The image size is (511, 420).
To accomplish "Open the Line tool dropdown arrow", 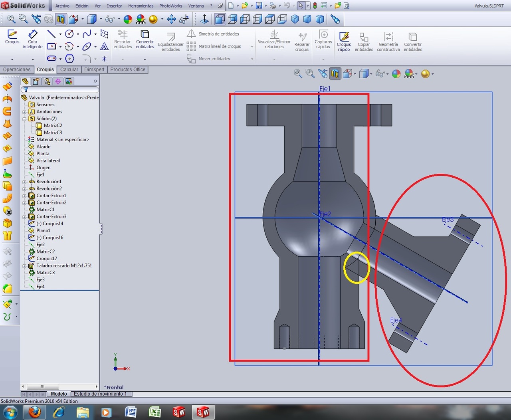I will (x=60, y=34).
